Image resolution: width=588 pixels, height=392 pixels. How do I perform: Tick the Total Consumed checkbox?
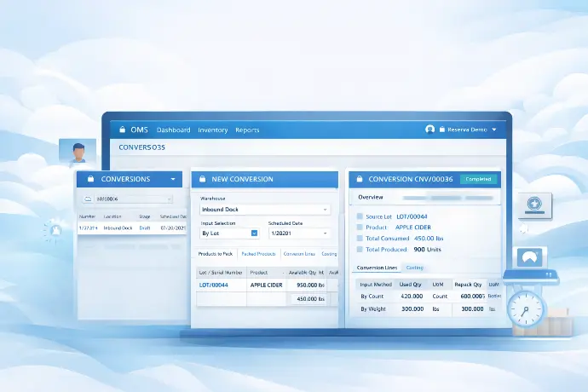[x=360, y=239]
